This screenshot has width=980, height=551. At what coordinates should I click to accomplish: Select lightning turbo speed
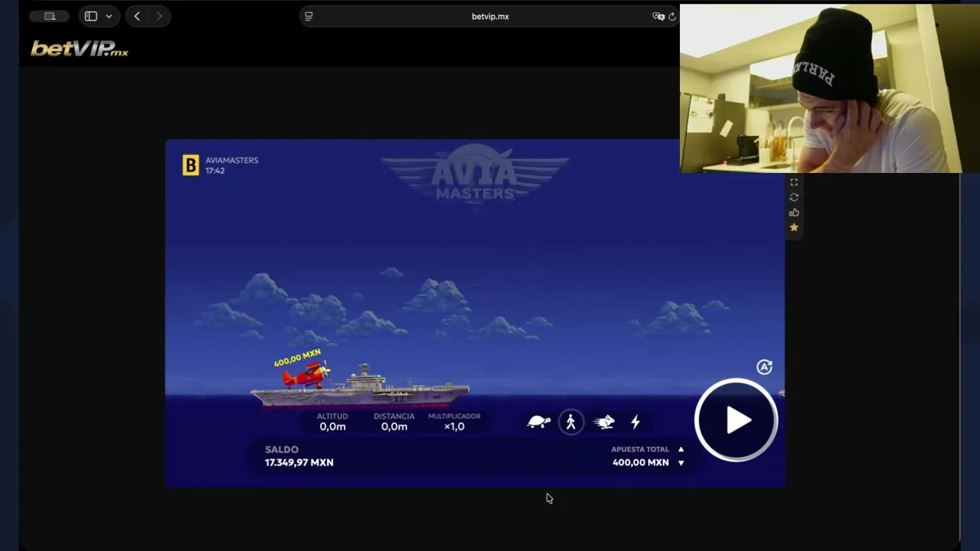click(x=635, y=422)
